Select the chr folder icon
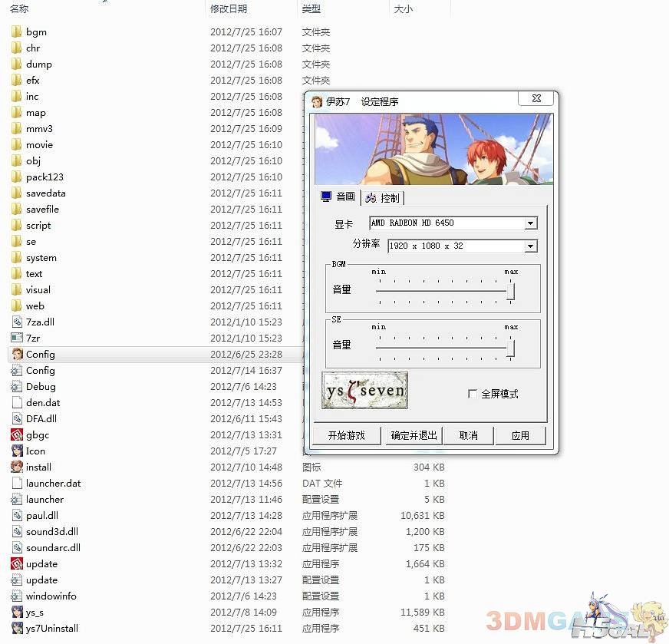The height and width of the screenshot is (644, 669). point(16,48)
